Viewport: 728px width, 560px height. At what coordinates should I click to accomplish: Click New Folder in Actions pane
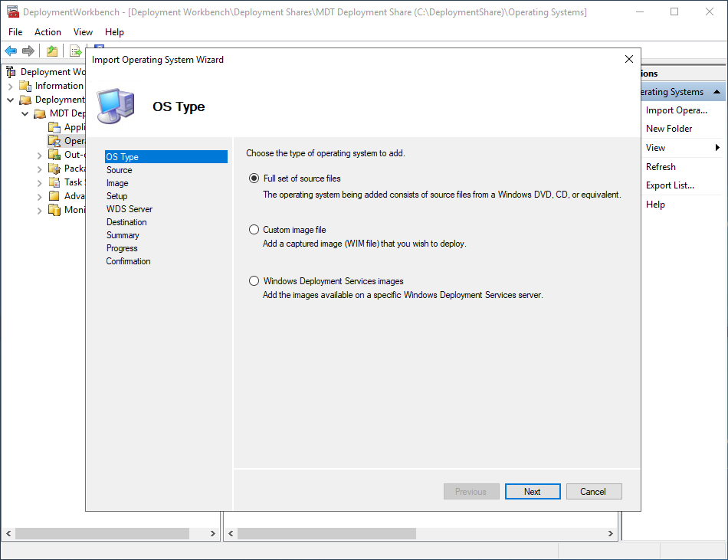pos(668,129)
